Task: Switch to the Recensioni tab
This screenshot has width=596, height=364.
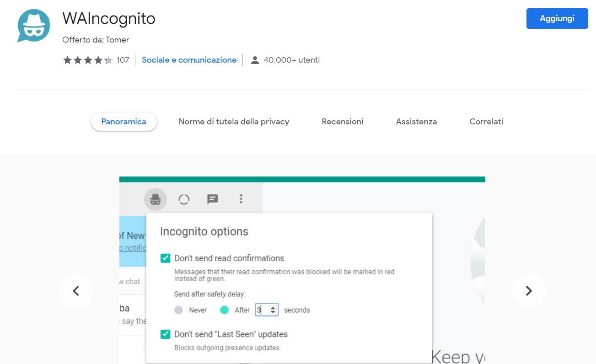Action: [x=343, y=122]
